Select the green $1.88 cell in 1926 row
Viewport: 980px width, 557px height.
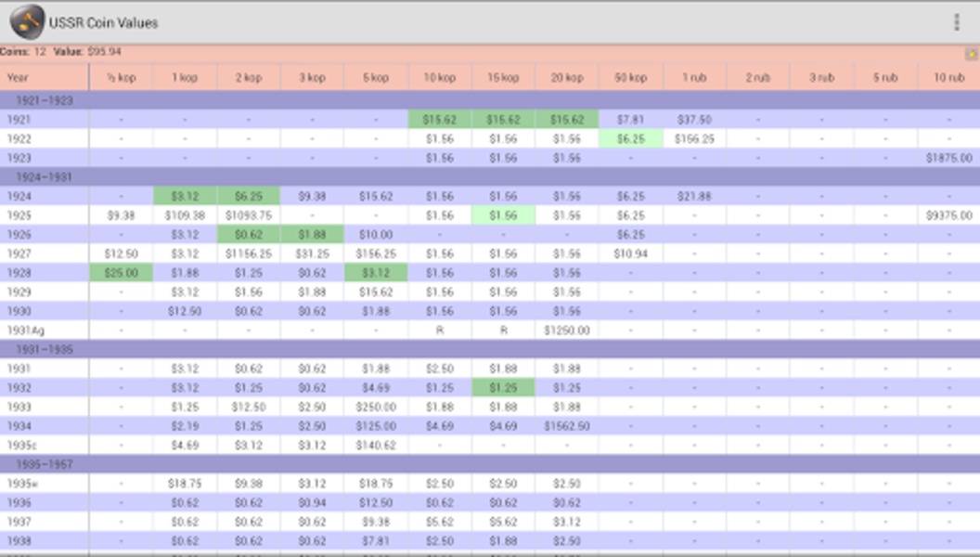click(312, 235)
